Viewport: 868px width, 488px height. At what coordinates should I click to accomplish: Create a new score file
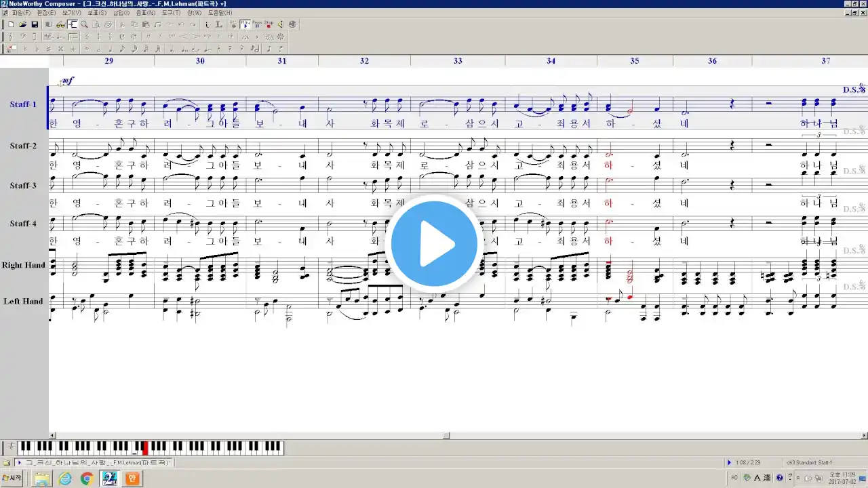pos(12,24)
